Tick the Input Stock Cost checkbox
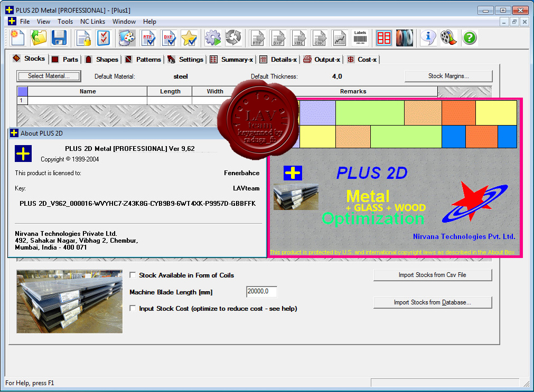This screenshot has height=392, width=534. tap(133, 308)
